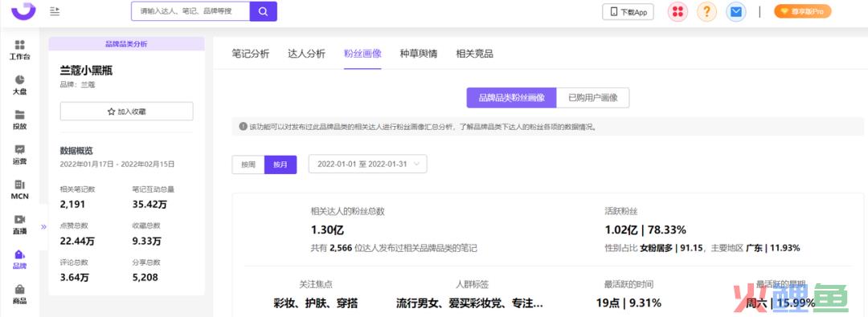Open the 大盘 sidebar item
Screen dimensions: 868x317
[x=20, y=84]
